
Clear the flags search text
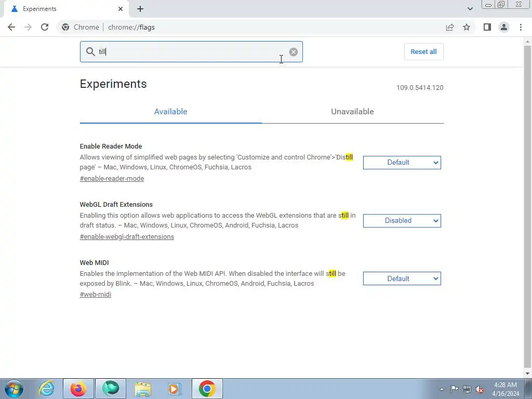pyautogui.click(x=294, y=51)
